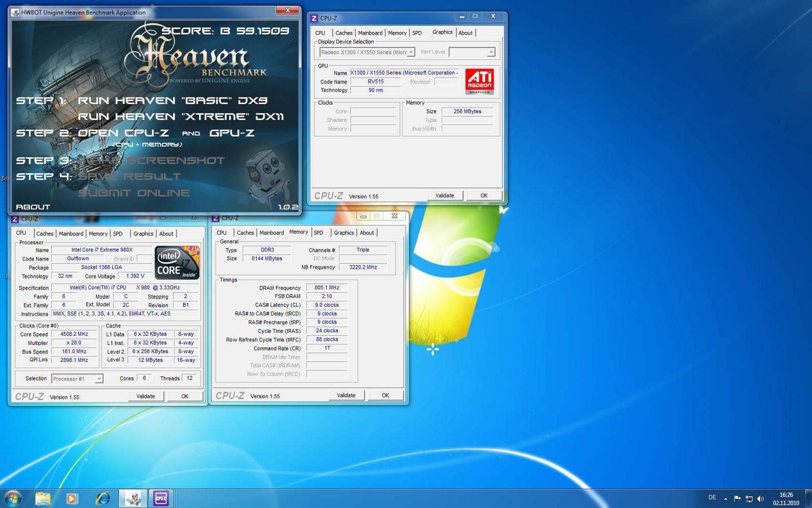This screenshot has height=508, width=812.
Task: Click the Command Rate value 1T
Action: pos(327,348)
